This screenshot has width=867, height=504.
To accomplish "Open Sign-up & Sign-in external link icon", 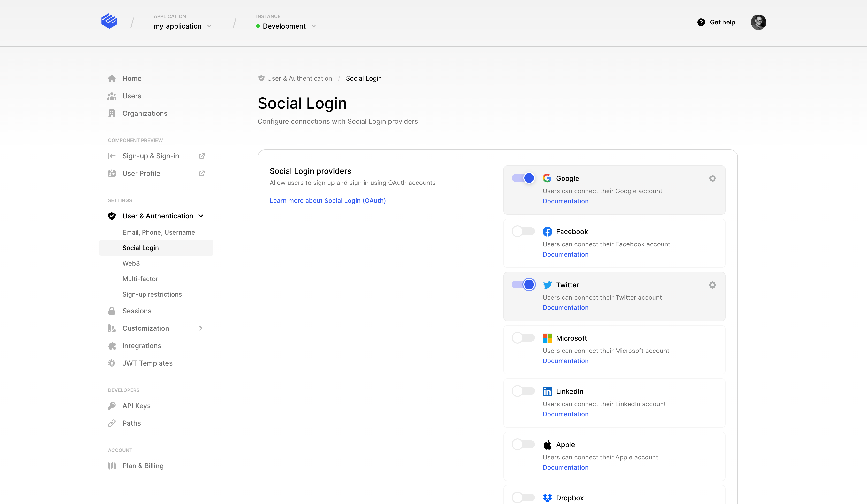I will coord(202,156).
